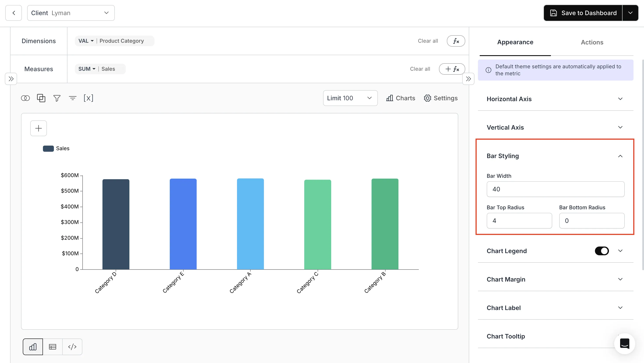Expand the Chart Legend section chevron

click(x=620, y=251)
